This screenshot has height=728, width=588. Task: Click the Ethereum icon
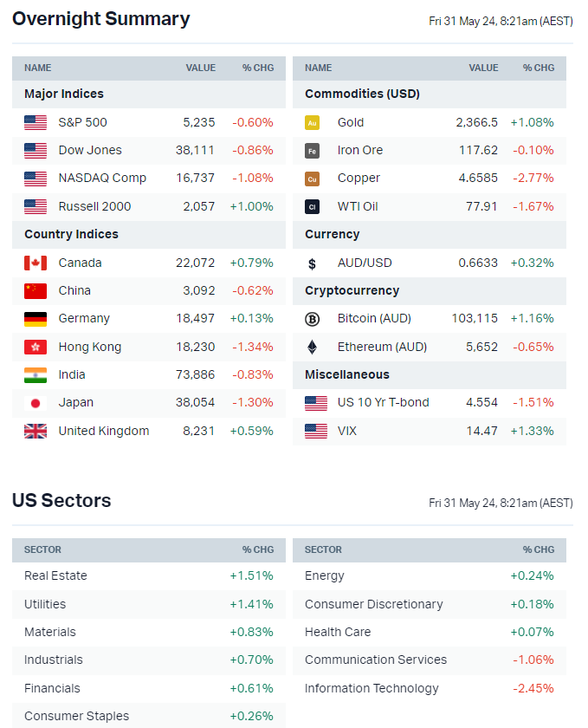click(x=312, y=347)
